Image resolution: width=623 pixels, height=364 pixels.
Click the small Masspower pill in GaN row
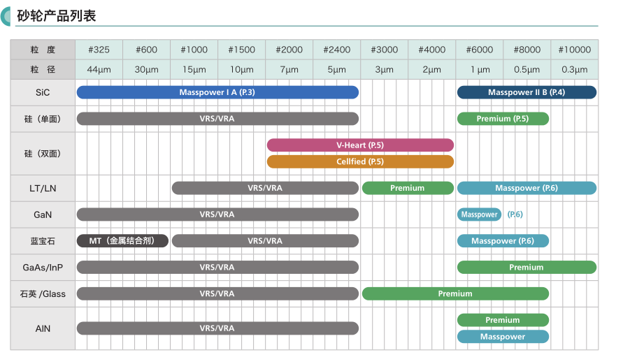pyautogui.click(x=479, y=214)
